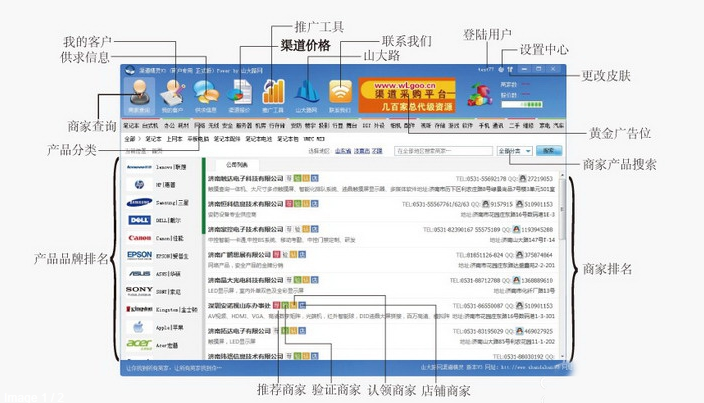Screen dimensions: 704x403
Task: Click blue 店 badge on first merchant row
Action: click(x=315, y=178)
